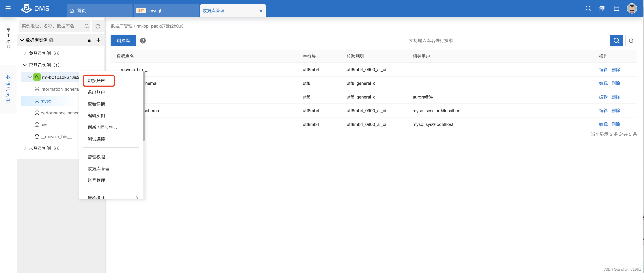
Task: Open the instance filter icon
Action: 89,40
